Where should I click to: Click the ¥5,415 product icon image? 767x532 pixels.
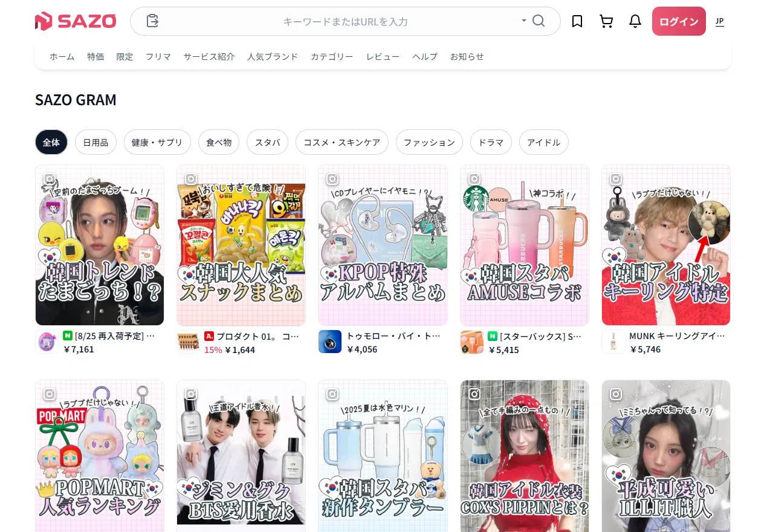471,342
